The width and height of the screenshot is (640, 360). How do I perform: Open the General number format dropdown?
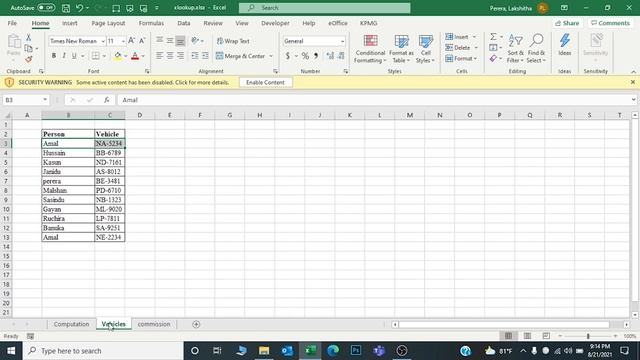(x=342, y=41)
